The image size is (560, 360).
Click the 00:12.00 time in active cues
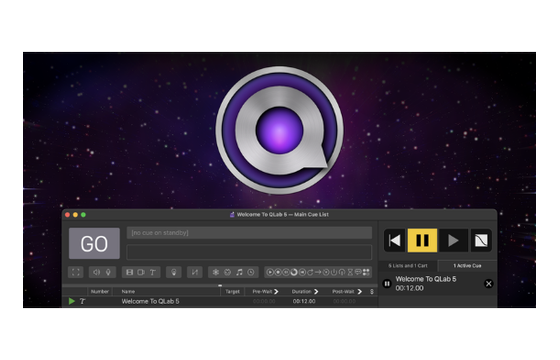409,288
